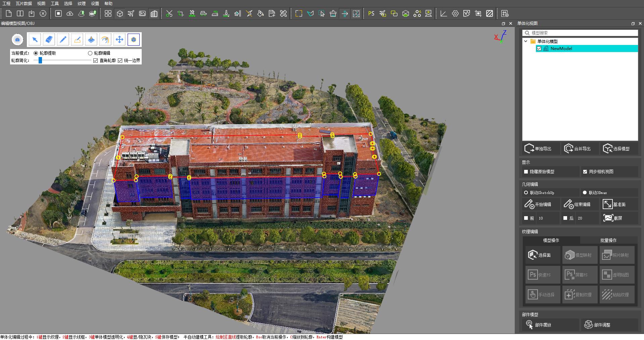Click the four-square grid layout icon
This screenshot has height=340, width=644.
tap(108, 13)
